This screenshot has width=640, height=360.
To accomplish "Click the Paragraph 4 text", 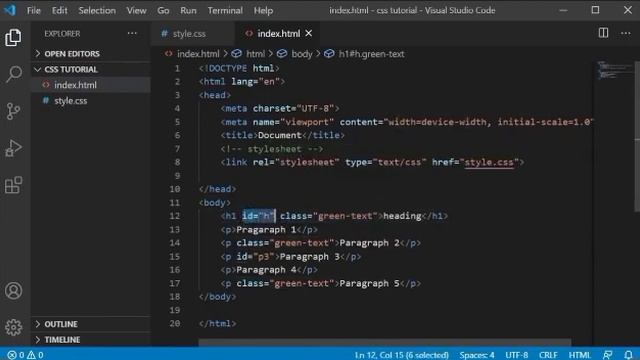I will tap(266, 270).
